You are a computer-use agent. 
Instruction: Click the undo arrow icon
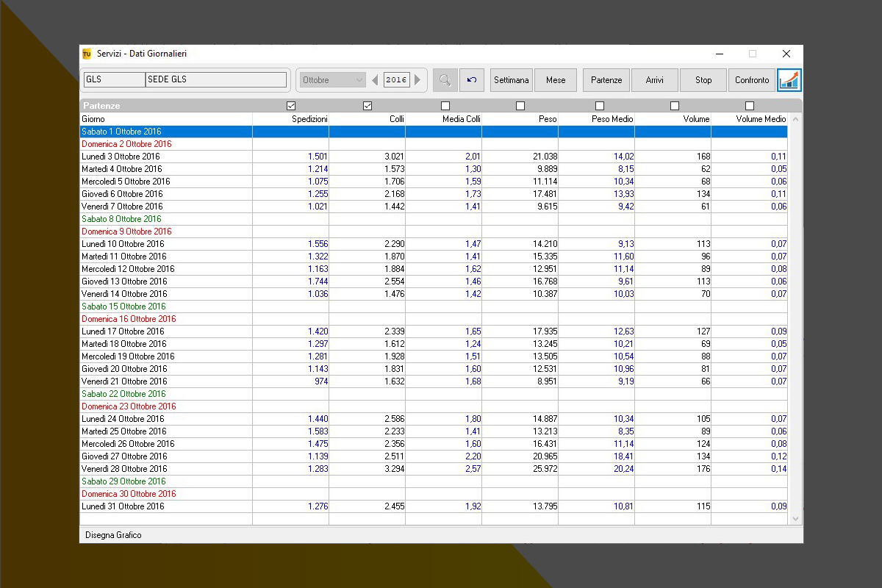(472, 80)
